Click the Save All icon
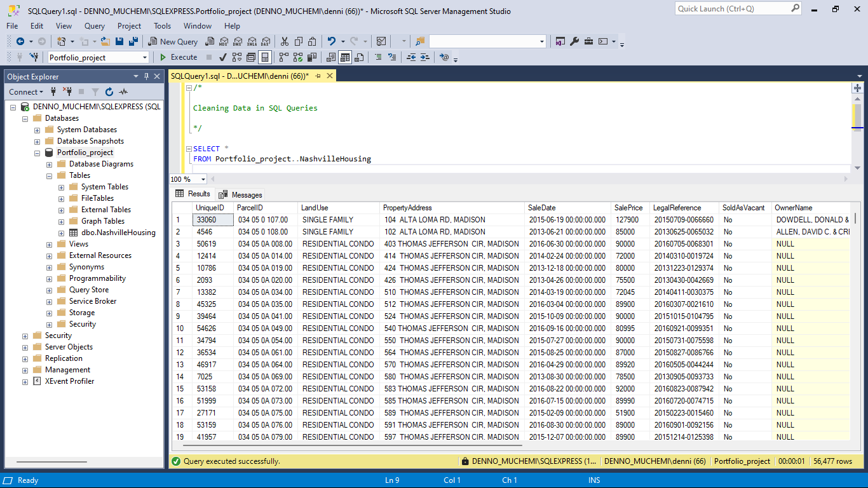Screen dimensions: 868x488 coord(133,41)
